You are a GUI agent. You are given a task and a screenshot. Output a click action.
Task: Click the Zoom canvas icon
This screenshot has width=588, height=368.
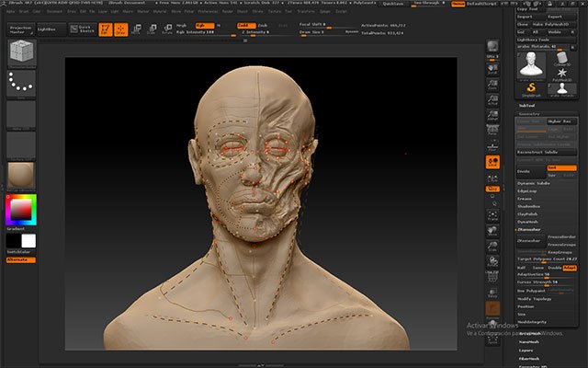pyautogui.click(x=492, y=85)
